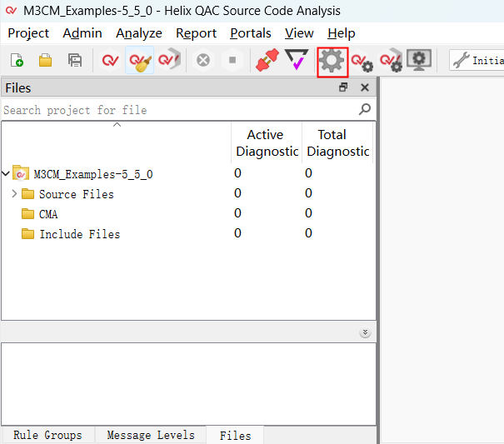Click the filter funnel with checkmark icon

pos(297,60)
